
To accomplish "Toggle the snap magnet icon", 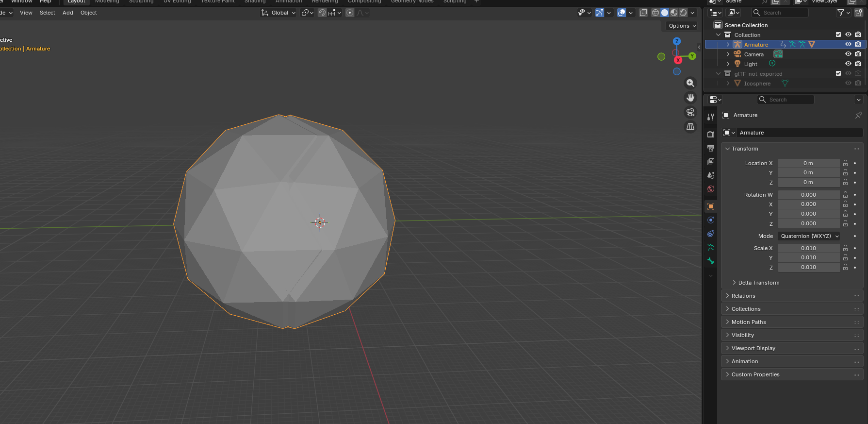I will coord(322,13).
